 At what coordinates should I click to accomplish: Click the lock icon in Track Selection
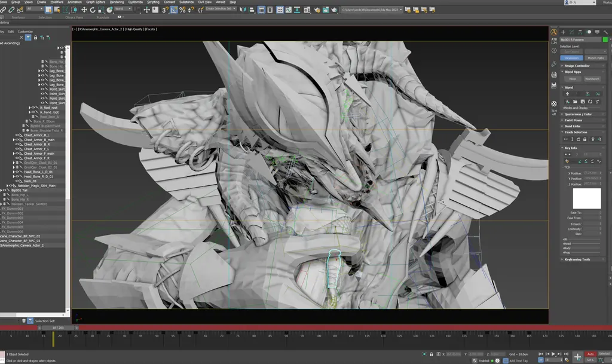[585, 139]
